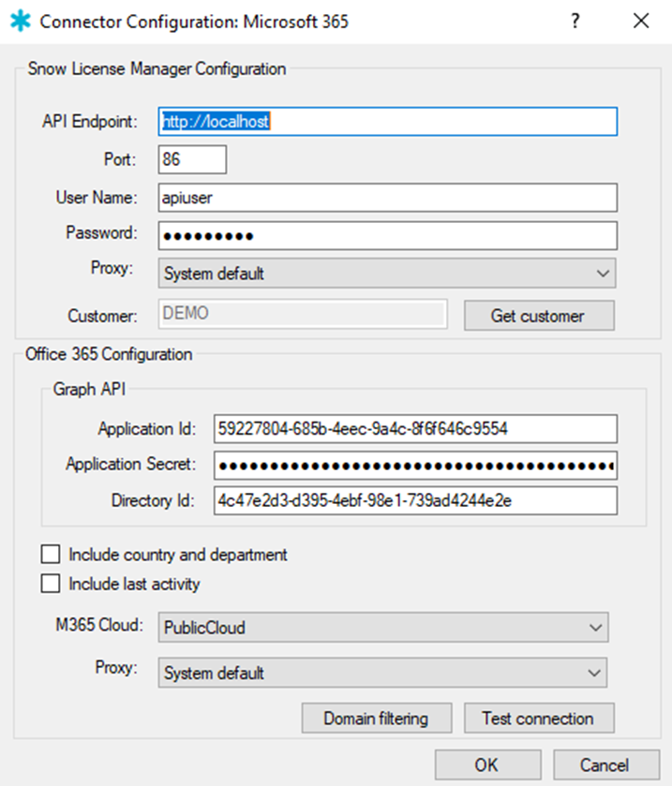Click the Get customer button
The image size is (672, 786).
[539, 316]
